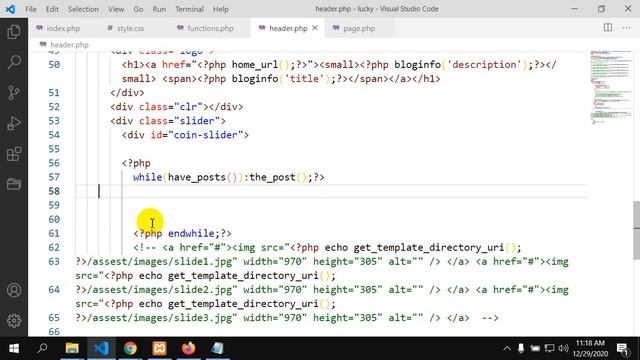Open the Accounts menu icon
This screenshot has width=640, height=360.
pyautogui.click(x=14, y=290)
